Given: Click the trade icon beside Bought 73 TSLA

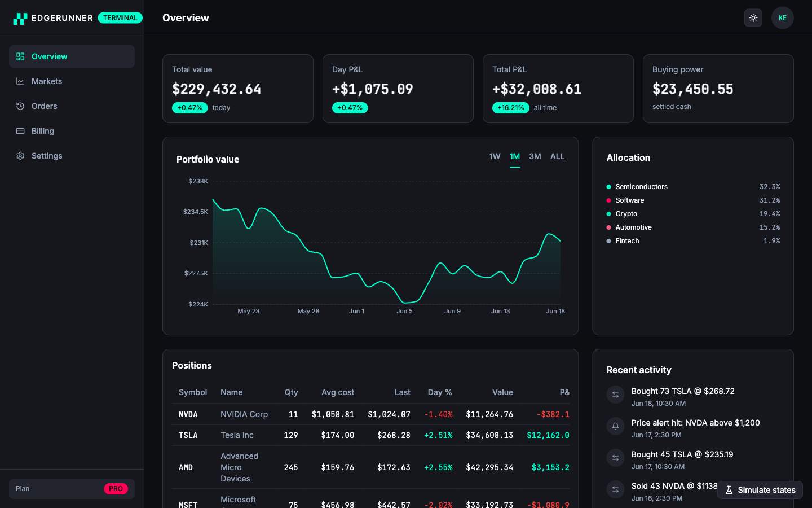Looking at the screenshot, I should click(616, 395).
